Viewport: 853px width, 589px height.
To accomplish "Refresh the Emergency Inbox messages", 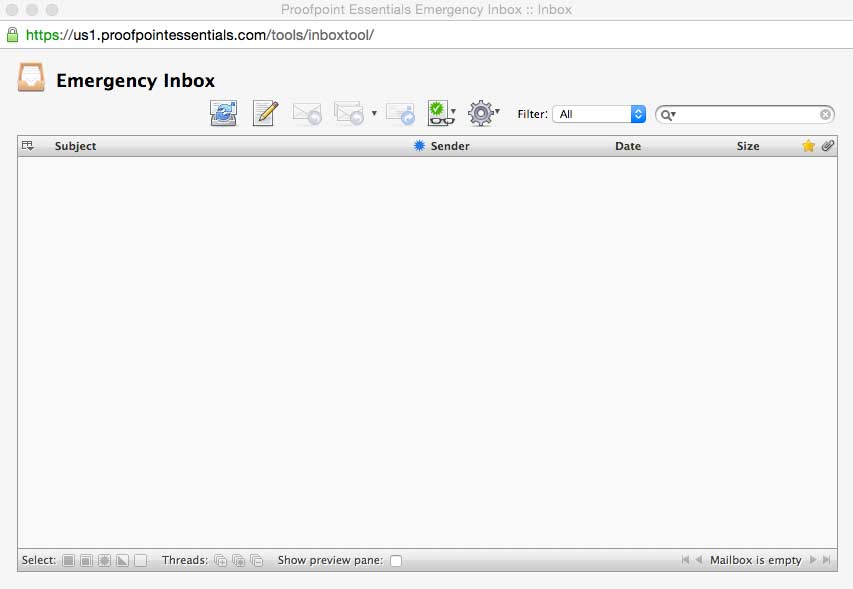I will (223, 113).
